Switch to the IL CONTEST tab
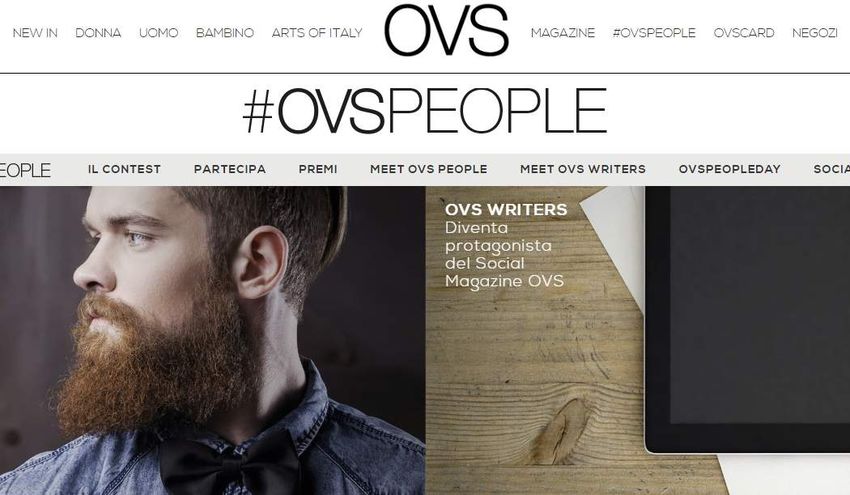 [x=124, y=169]
